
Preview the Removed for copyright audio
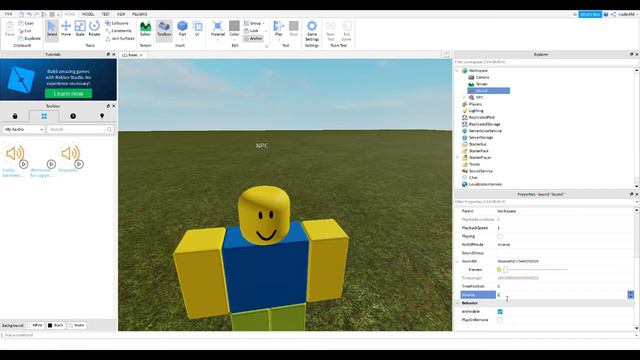point(51,164)
